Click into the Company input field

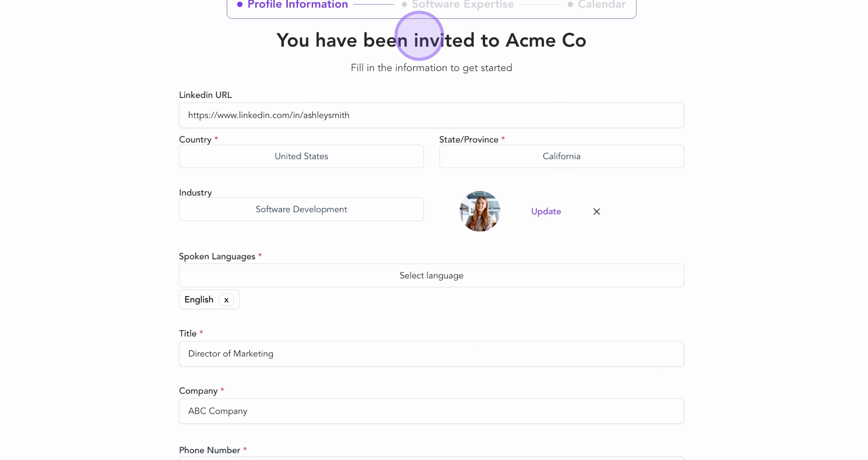tap(431, 411)
